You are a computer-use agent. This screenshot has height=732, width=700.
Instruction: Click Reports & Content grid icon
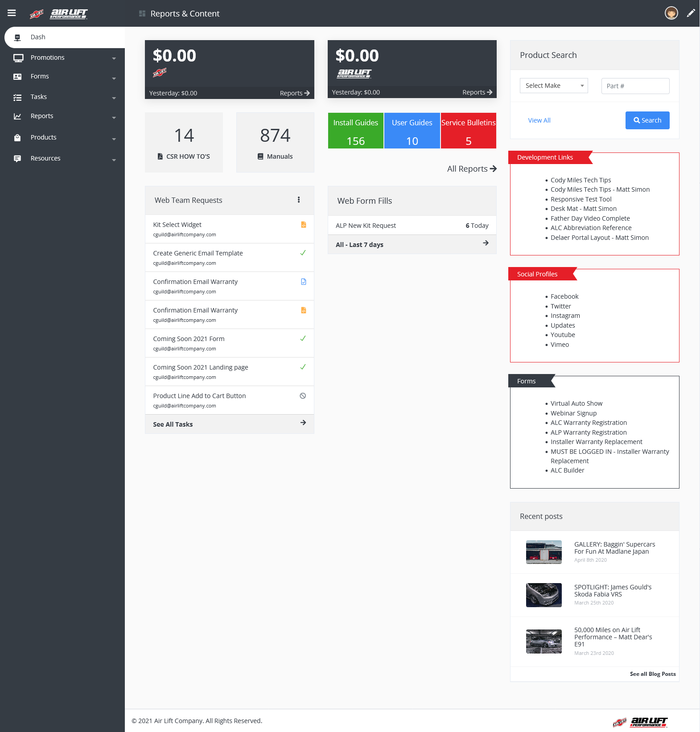pos(142,13)
